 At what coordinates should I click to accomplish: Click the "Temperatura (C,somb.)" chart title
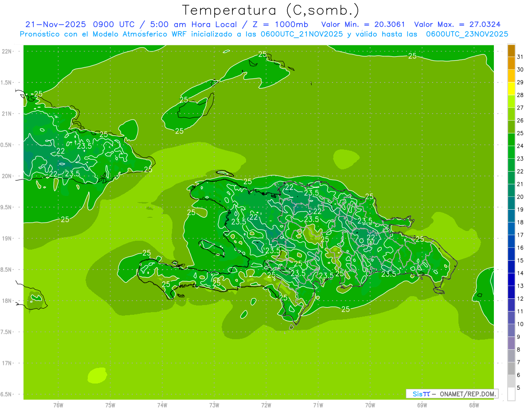[270, 10]
